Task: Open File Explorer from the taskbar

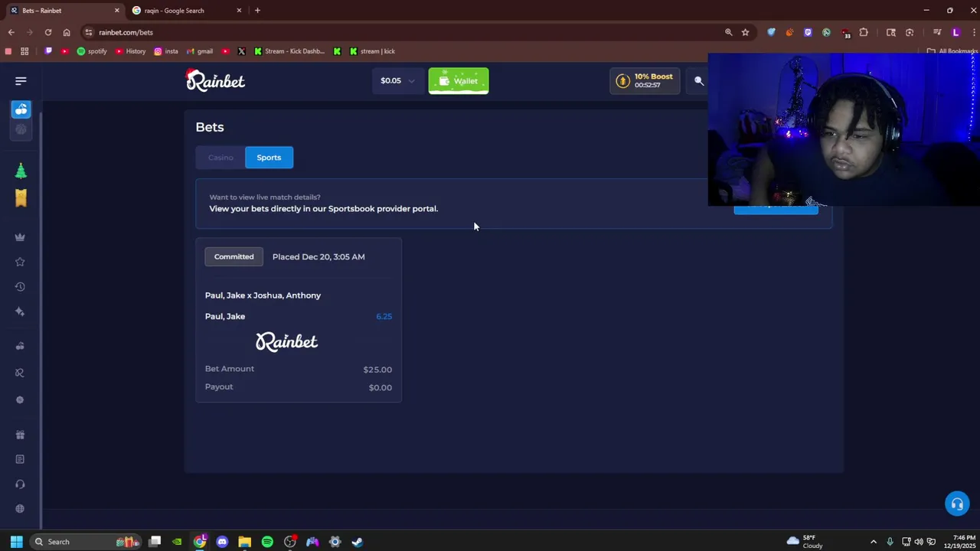Action: point(244,542)
